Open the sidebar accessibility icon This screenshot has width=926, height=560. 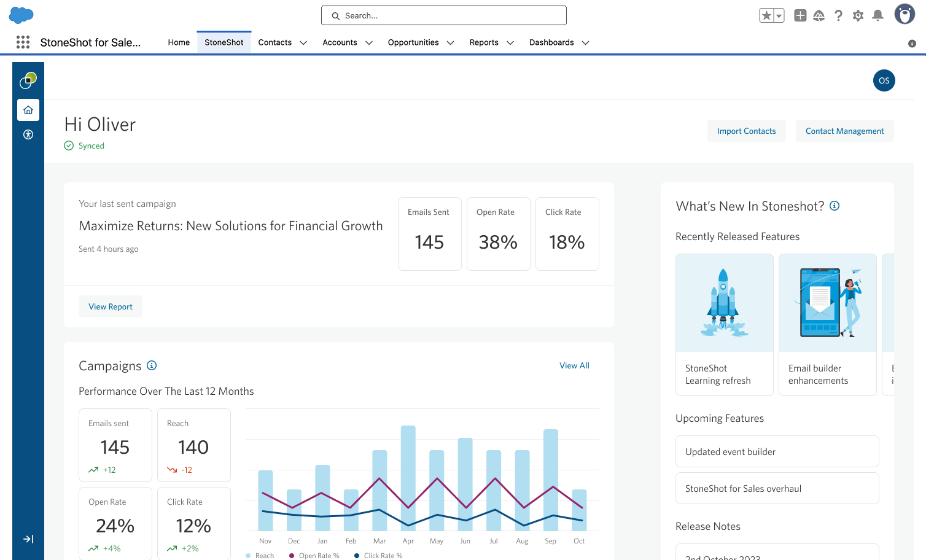click(x=28, y=134)
